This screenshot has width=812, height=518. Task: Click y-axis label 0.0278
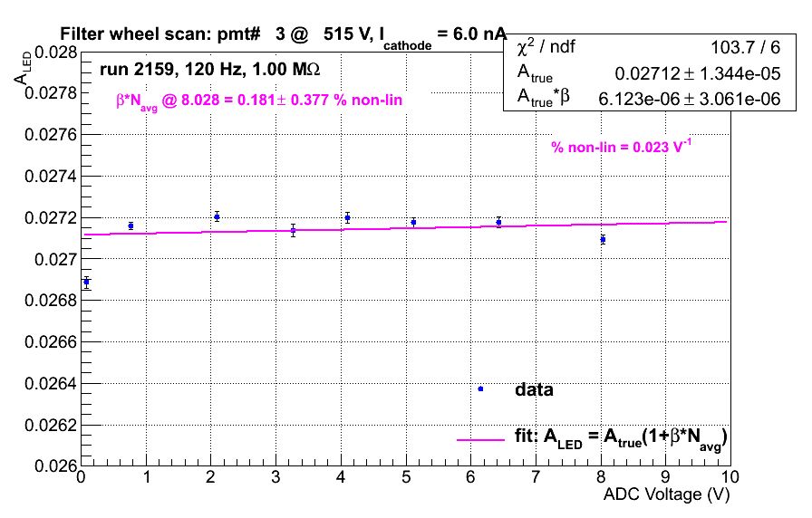coord(51,92)
